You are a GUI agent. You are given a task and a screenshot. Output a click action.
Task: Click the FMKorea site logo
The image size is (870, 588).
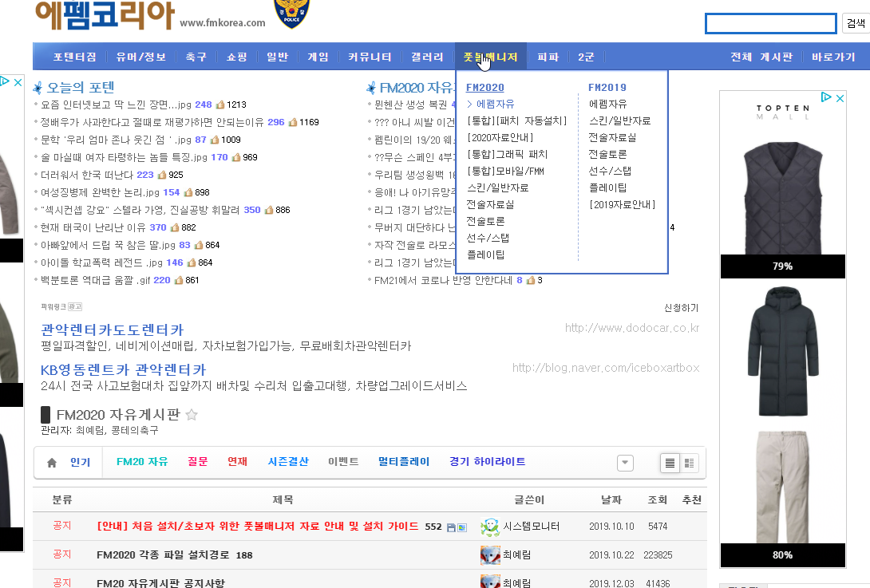[105, 14]
